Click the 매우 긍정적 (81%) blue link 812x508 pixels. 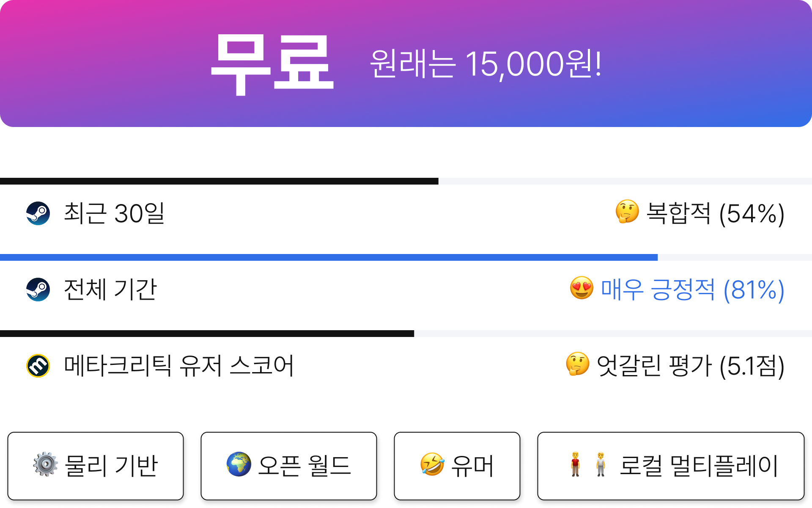pos(692,290)
